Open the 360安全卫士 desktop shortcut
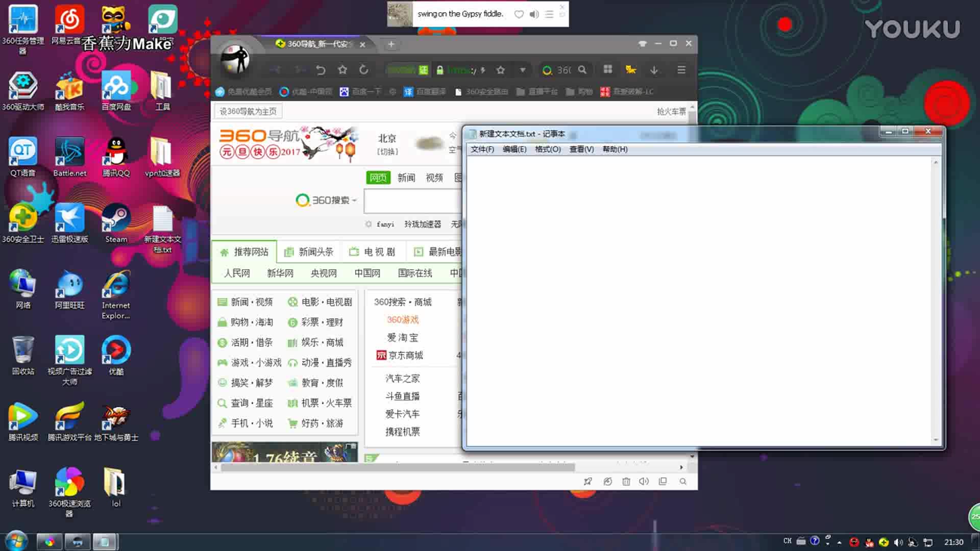 tap(23, 223)
